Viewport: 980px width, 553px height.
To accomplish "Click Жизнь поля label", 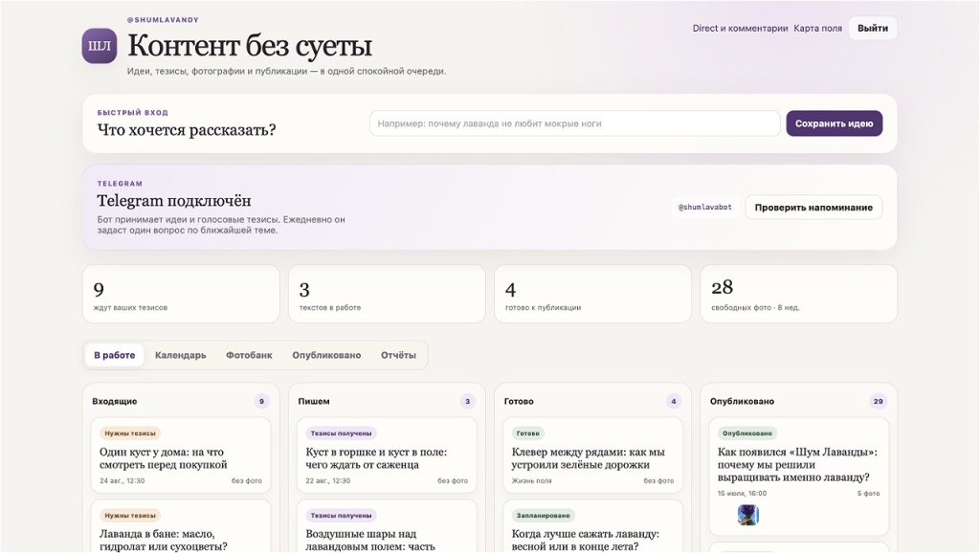I will tap(531, 480).
